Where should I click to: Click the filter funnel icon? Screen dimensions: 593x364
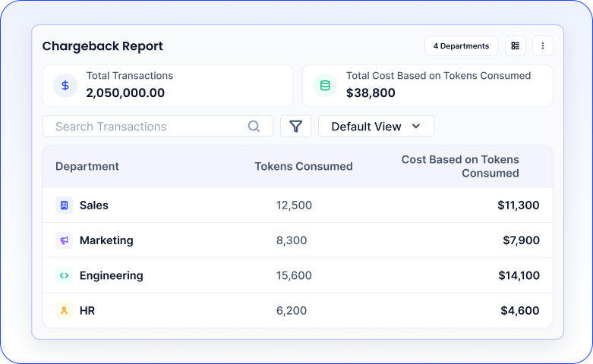point(296,126)
